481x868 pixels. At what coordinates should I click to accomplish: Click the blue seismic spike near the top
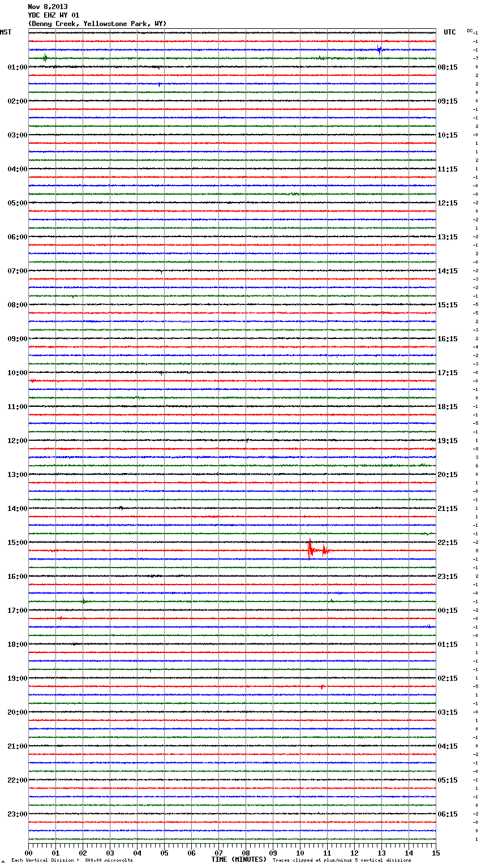[x=380, y=49]
